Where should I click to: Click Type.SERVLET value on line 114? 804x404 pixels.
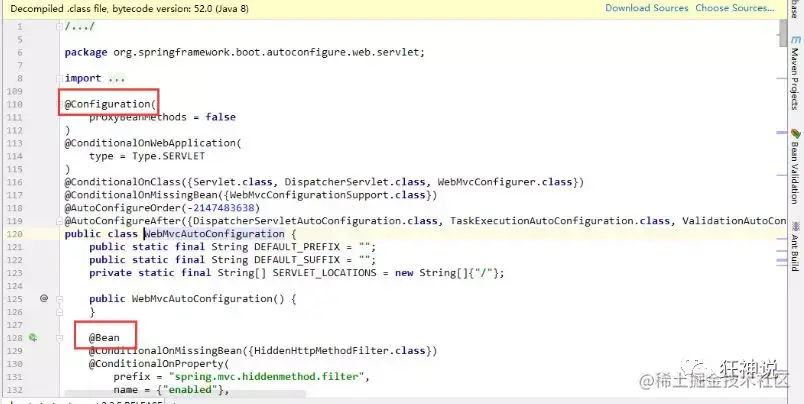point(168,156)
